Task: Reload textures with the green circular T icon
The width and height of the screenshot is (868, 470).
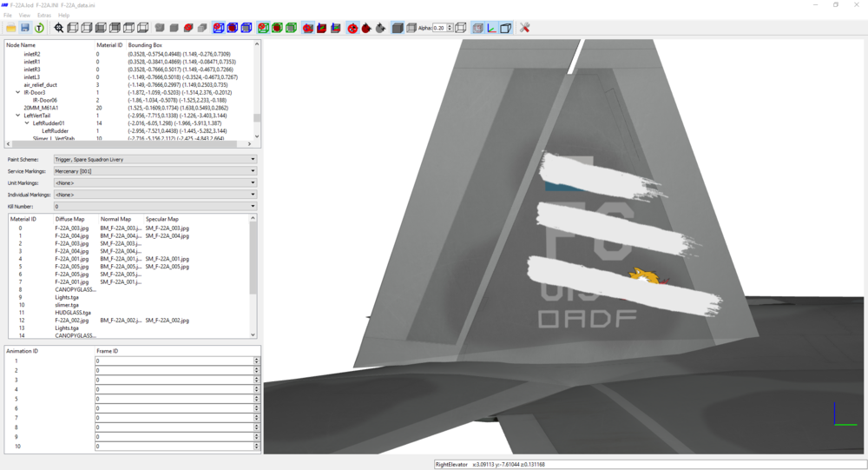Action: (x=39, y=28)
